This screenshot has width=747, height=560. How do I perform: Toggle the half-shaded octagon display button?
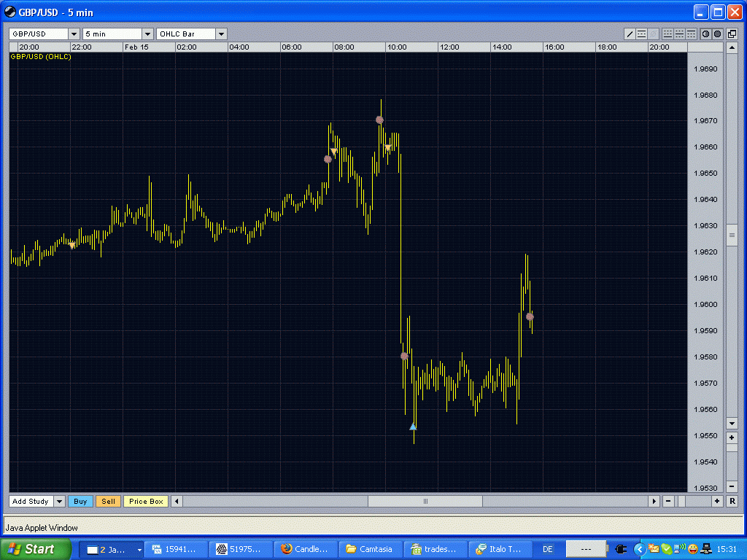click(705, 34)
